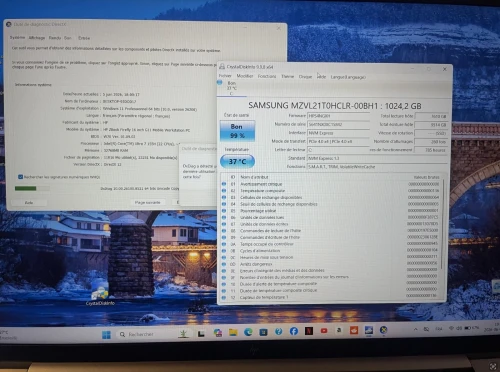Select the Arrêts dangereux row
The height and width of the screenshot is (372, 500).
(x=331, y=264)
